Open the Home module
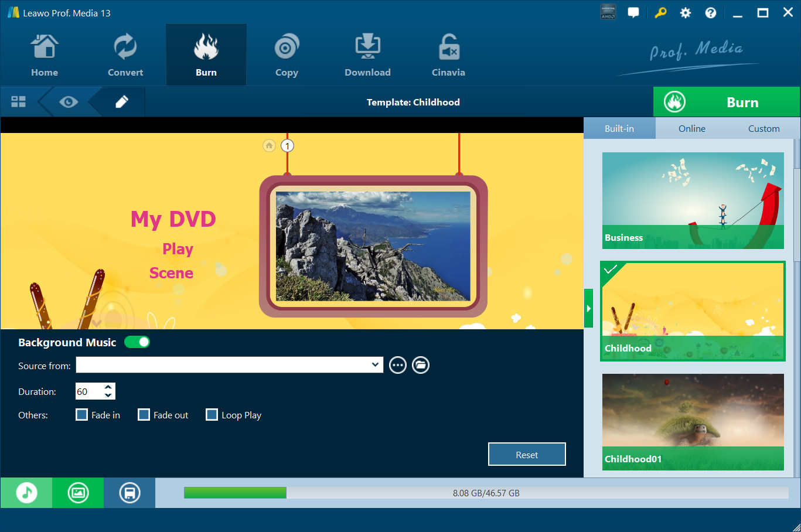The image size is (801, 532). 45,56
